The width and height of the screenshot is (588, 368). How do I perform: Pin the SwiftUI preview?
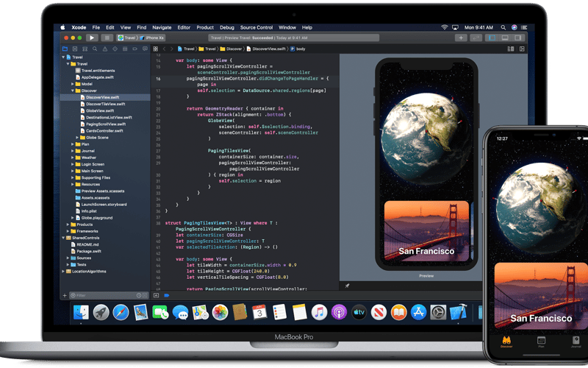tap(347, 286)
